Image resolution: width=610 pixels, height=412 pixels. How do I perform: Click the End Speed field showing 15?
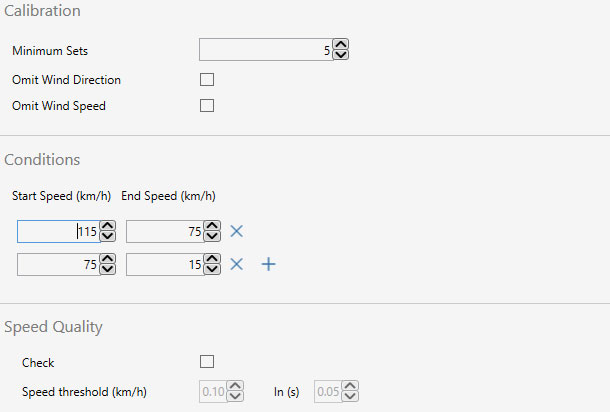pyautogui.click(x=163, y=265)
